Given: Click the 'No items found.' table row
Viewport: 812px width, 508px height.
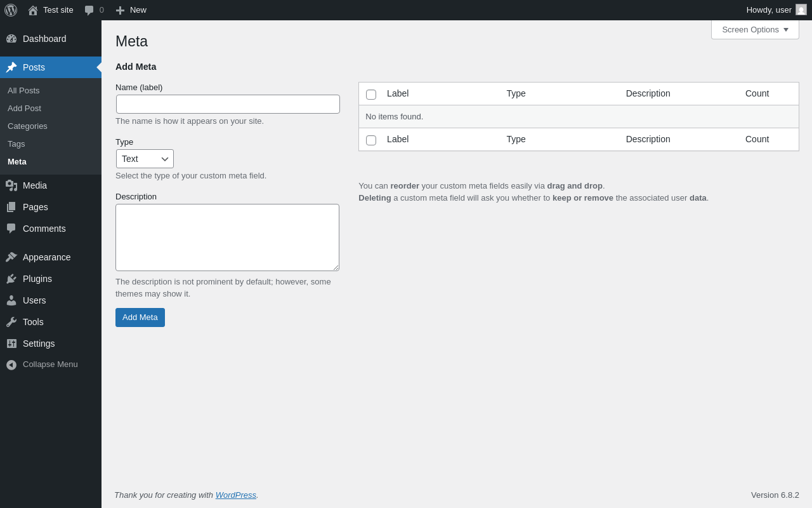Looking at the screenshot, I should pos(579,117).
